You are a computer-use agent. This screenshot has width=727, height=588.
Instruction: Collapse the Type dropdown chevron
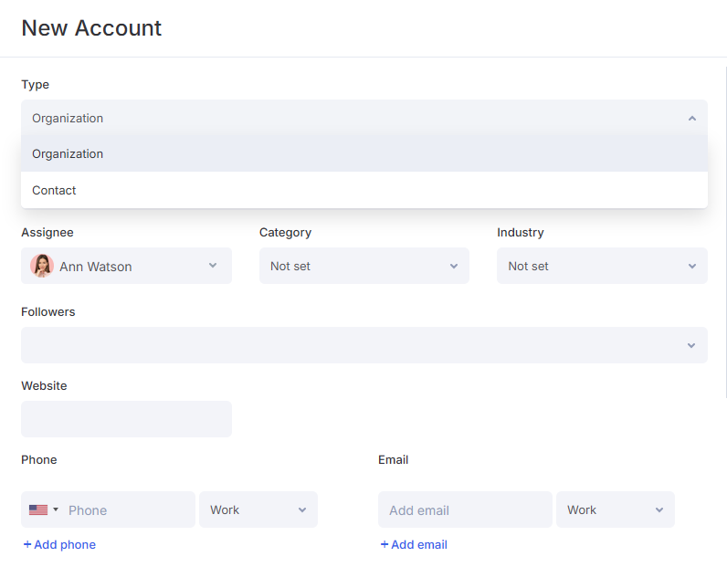(691, 118)
